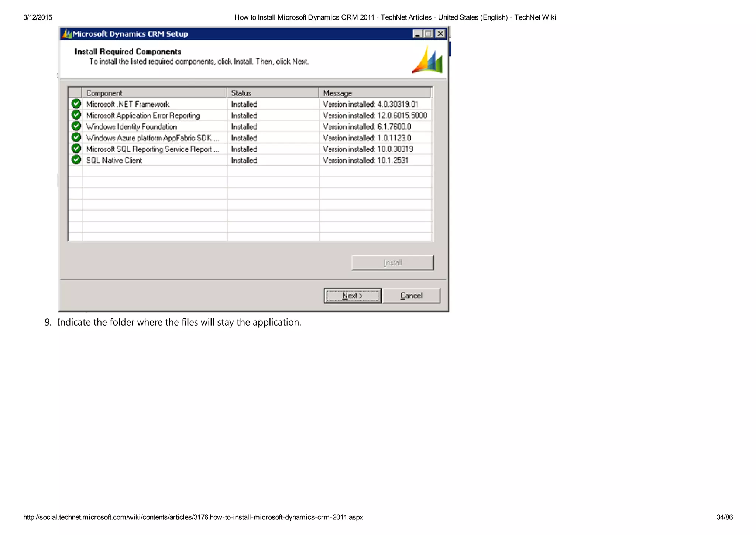This screenshot has width=756, height=535.
Task: Click the Cancel button
Action: [411, 296]
